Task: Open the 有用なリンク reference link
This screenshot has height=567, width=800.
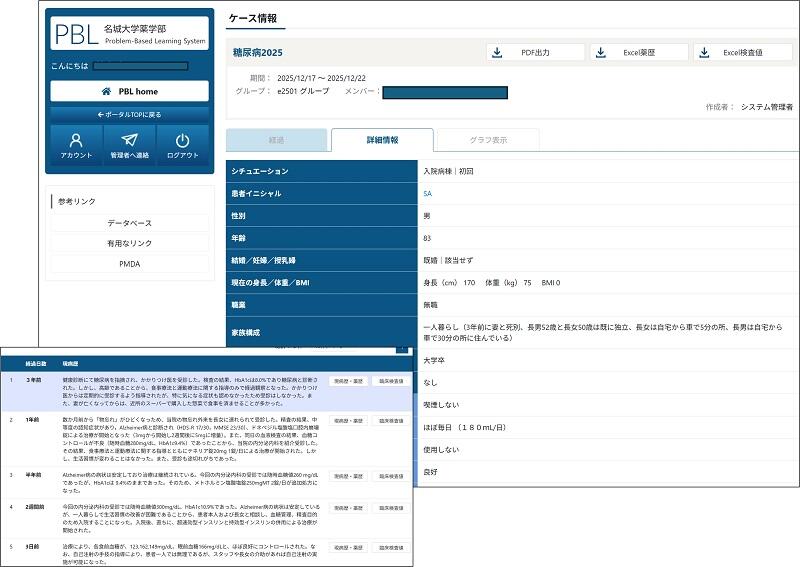Action: click(130, 243)
